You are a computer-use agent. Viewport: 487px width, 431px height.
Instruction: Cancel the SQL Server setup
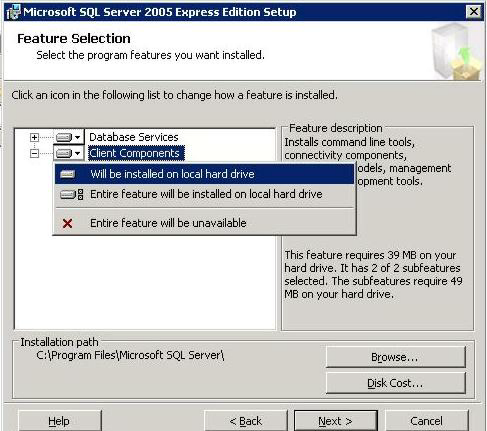(x=427, y=421)
